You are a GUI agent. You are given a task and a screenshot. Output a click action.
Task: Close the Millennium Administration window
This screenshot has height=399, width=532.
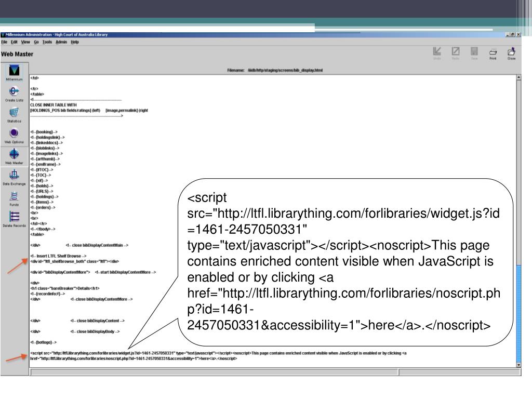tap(518, 35)
